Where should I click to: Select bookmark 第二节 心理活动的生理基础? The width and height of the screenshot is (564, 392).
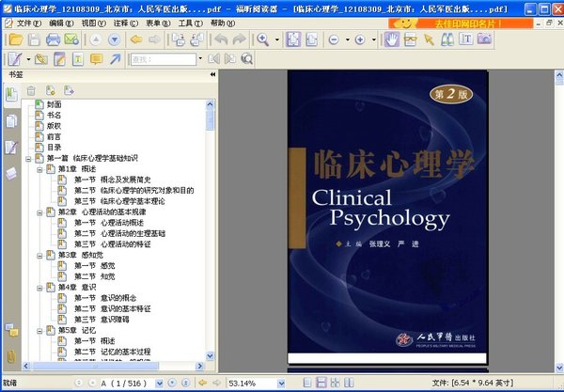(119, 234)
